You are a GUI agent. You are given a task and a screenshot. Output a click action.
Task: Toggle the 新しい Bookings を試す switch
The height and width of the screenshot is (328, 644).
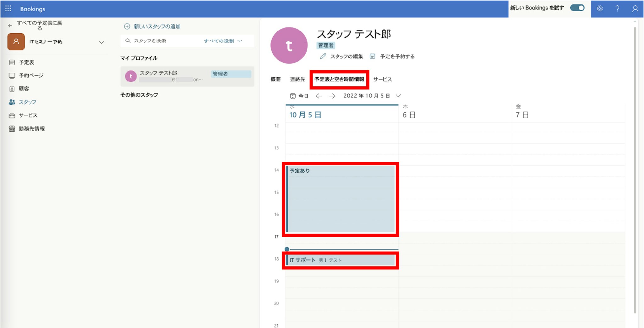pyautogui.click(x=577, y=8)
